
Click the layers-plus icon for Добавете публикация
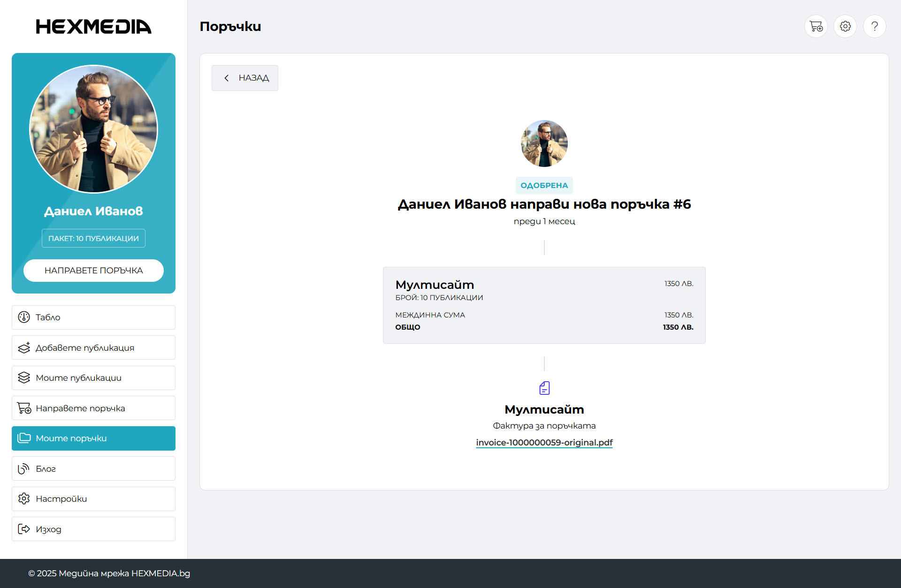(x=24, y=347)
